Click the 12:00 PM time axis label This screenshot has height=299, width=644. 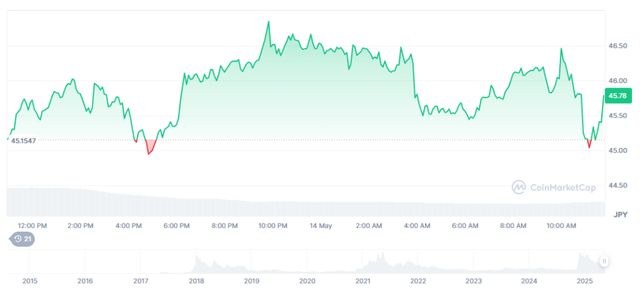click(32, 225)
